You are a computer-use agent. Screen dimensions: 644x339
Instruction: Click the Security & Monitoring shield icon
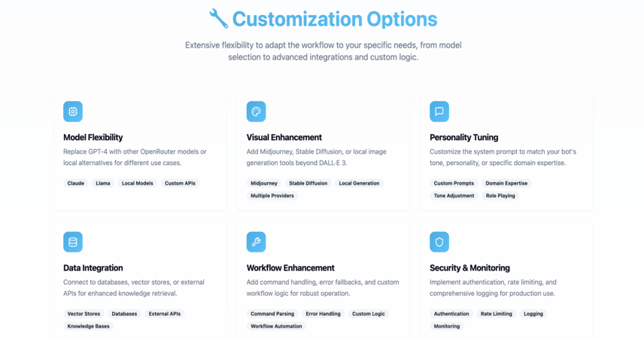[439, 242]
